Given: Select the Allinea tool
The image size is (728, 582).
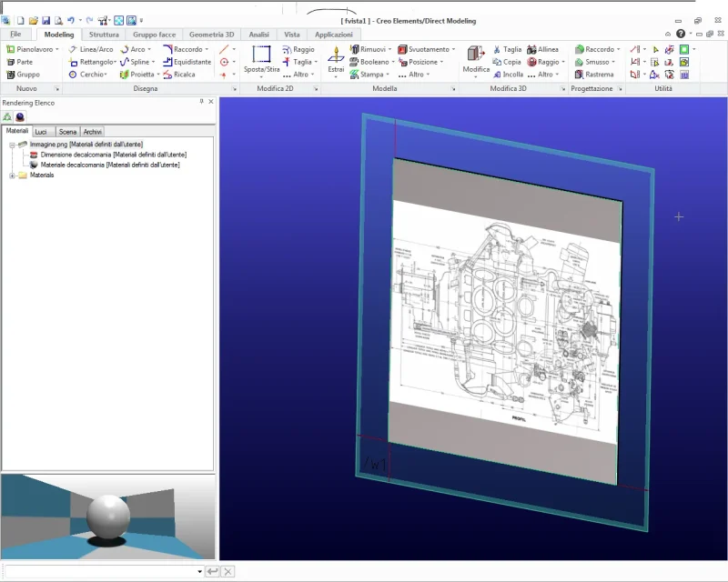Looking at the screenshot, I should pos(542,49).
